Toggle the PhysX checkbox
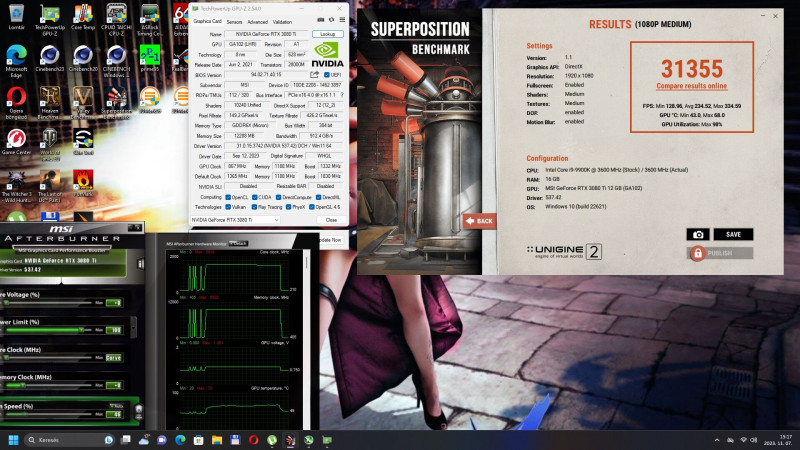 tap(289, 207)
